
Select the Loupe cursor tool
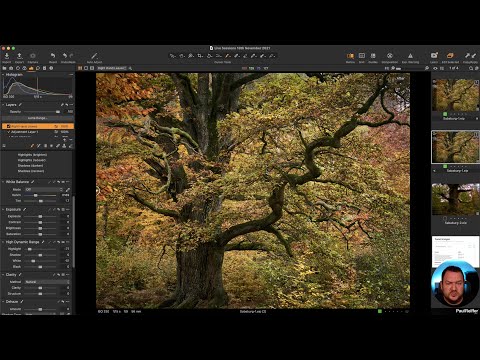[191, 56]
